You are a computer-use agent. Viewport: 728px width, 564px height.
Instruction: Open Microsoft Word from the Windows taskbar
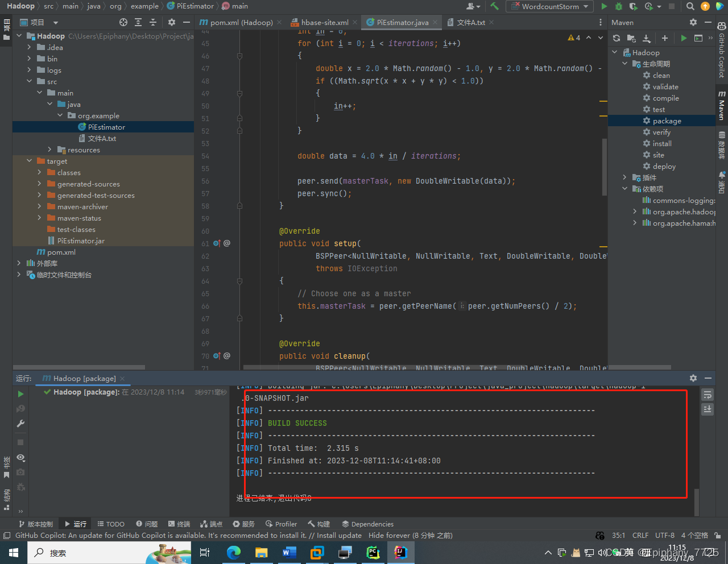click(289, 552)
